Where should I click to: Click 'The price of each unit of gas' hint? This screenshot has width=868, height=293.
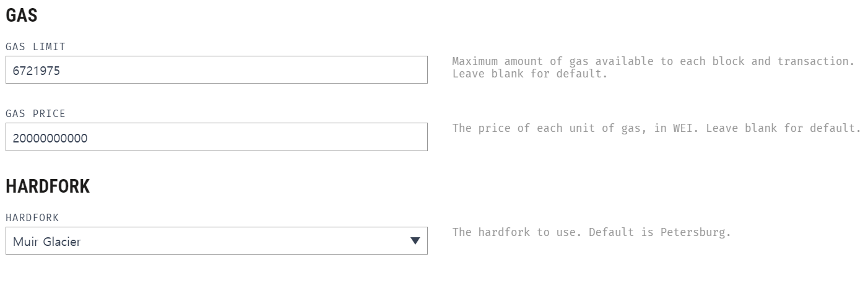657,128
